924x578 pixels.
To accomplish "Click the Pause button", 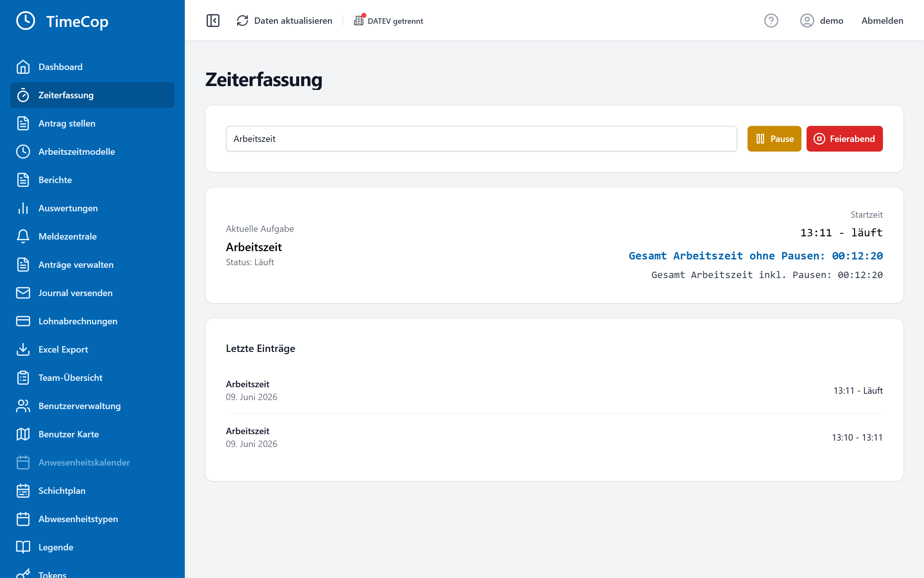I will point(774,139).
